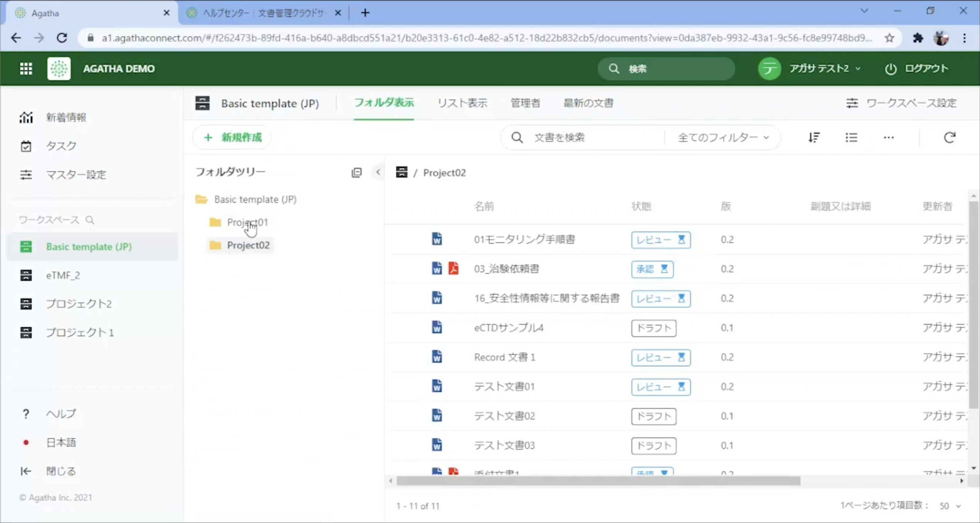Refresh the document list
980x523 pixels.
coord(950,137)
